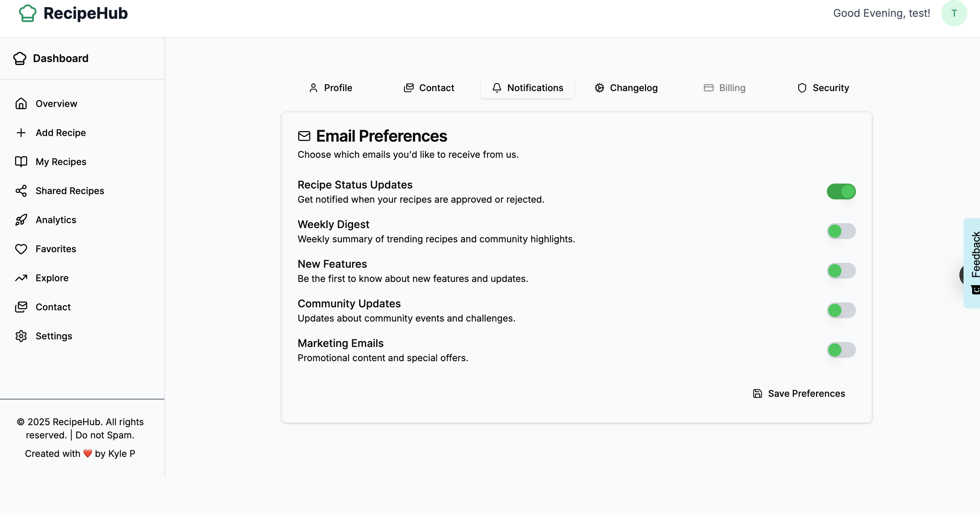Click the Analytics rocket icon
980x513 pixels.
pos(21,220)
